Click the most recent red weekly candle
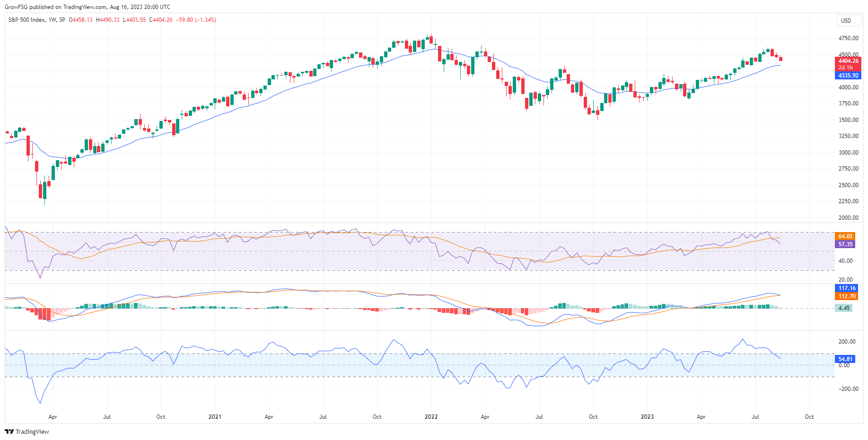 [x=780, y=59]
